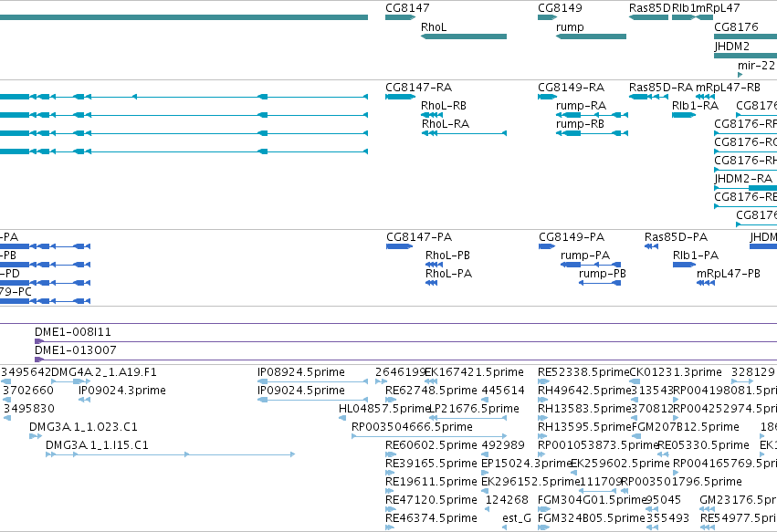The height and width of the screenshot is (532, 777).
Task: Click the RhoL-PB protein label
Action: pyautogui.click(x=447, y=256)
